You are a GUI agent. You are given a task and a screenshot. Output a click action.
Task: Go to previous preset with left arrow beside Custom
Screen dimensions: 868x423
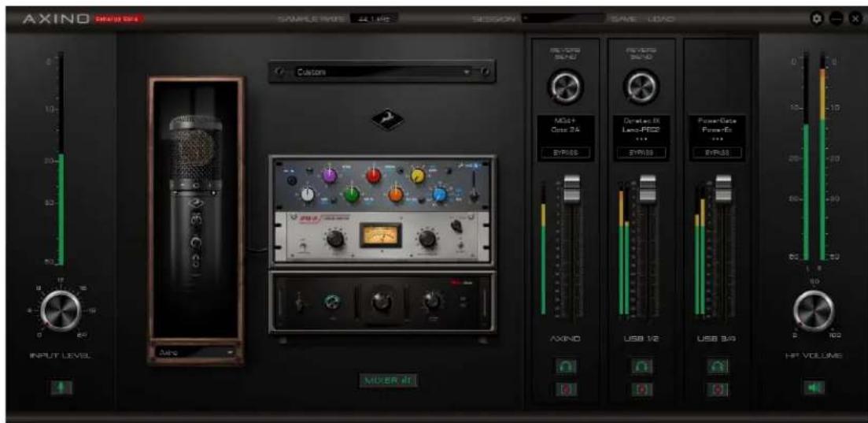point(281,72)
